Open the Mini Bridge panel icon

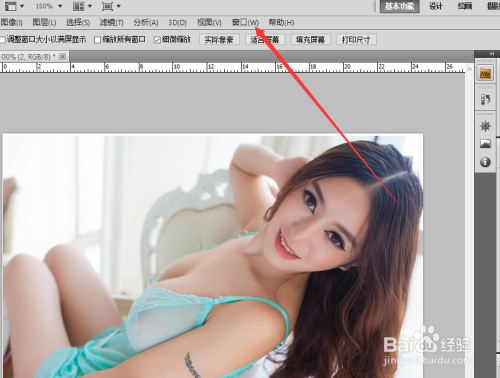click(485, 73)
